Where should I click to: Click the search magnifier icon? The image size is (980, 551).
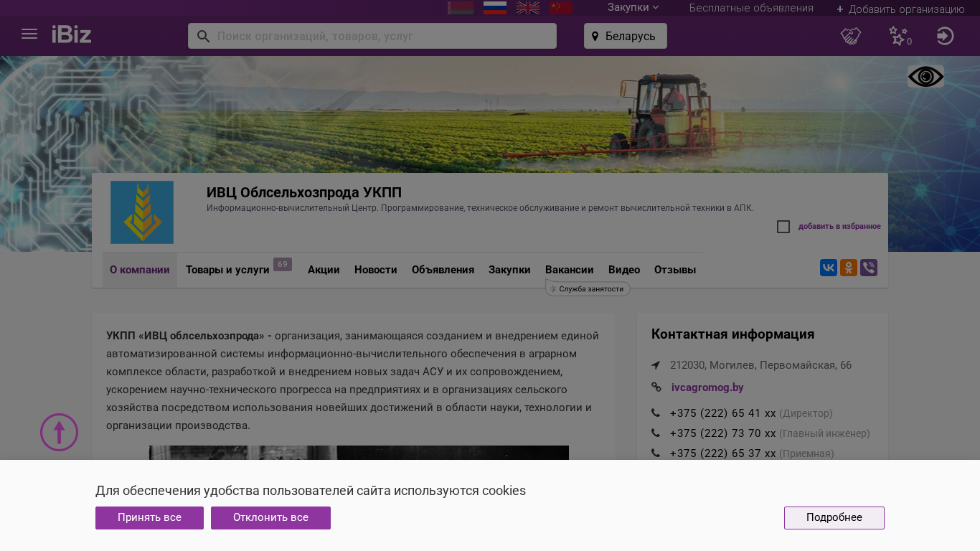[203, 36]
